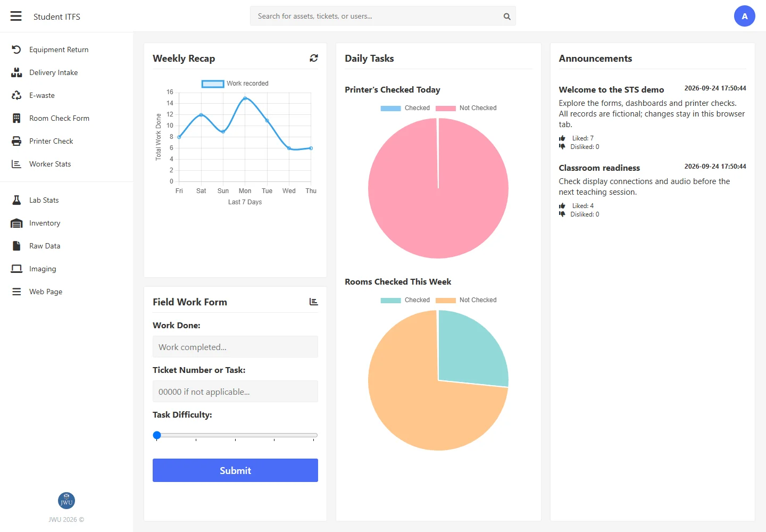
Task: Navigate to Room Check Form
Action: click(60, 118)
